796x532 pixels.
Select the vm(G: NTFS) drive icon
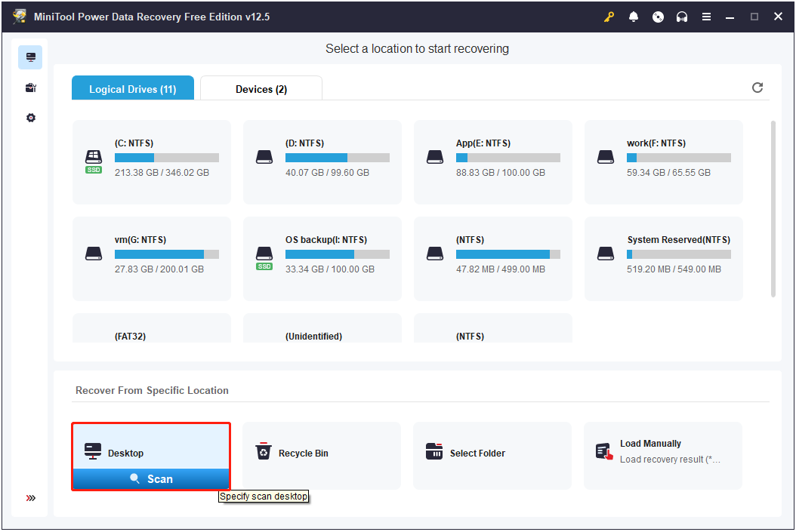pos(94,254)
